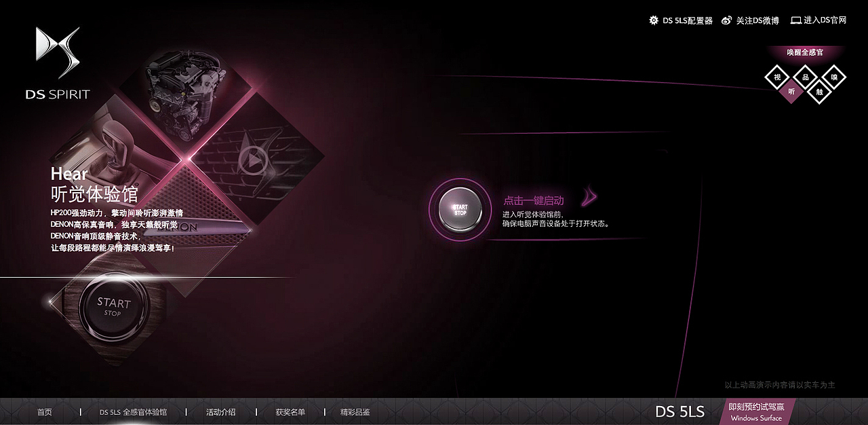Screen dimensions: 868x425
Task: Click the 让每段路程都能尽情演绎浪漫驾享 line
Action: 113,248
